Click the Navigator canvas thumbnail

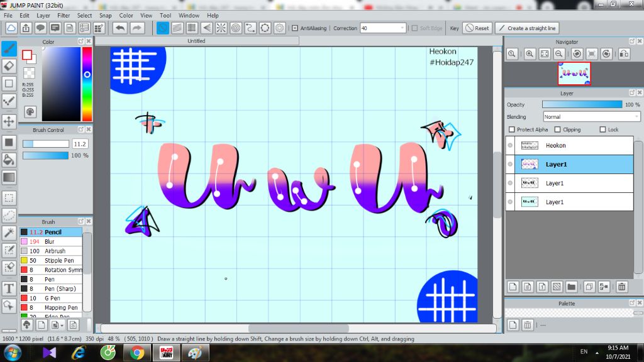[574, 74]
